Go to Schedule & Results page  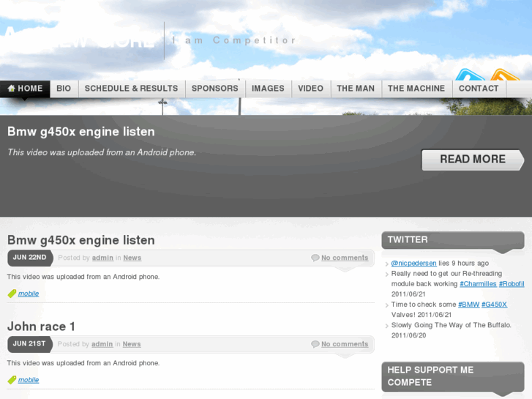[131, 89]
